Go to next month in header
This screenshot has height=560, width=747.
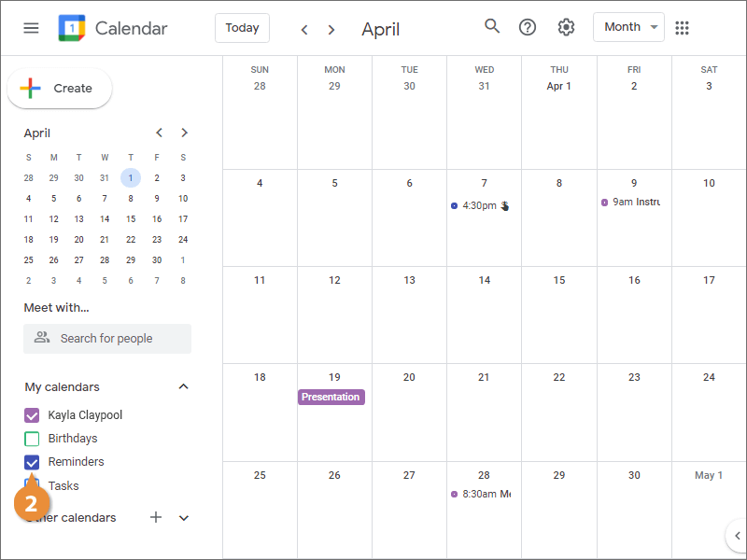click(331, 29)
